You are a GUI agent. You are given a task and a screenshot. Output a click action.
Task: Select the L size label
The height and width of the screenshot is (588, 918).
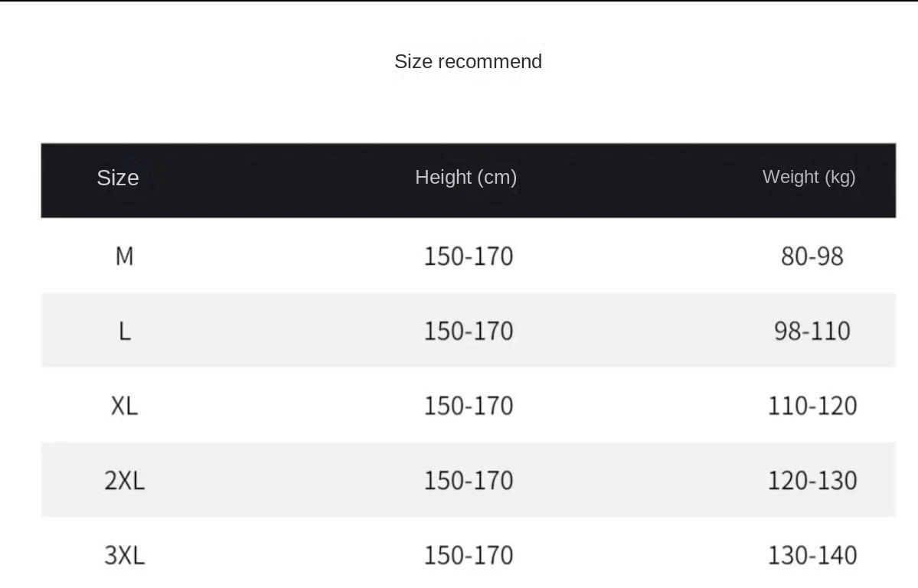(124, 332)
